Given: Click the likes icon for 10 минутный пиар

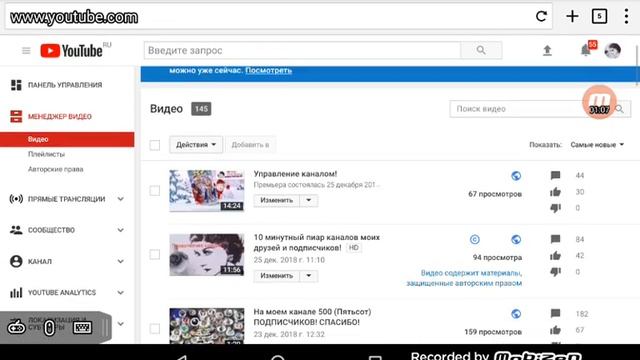Looking at the screenshot, I should pos(555,256).
